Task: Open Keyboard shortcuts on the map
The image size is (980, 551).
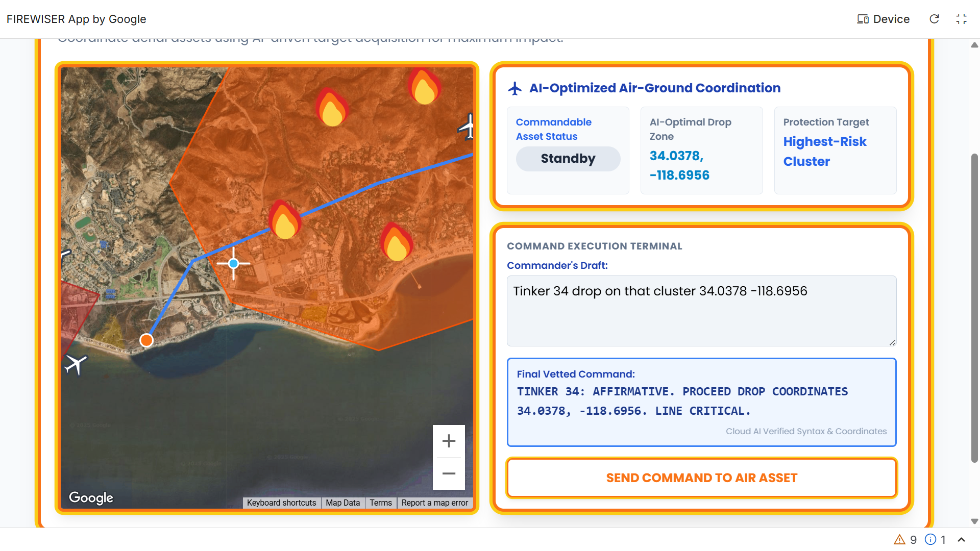Action: coord(281,503)
